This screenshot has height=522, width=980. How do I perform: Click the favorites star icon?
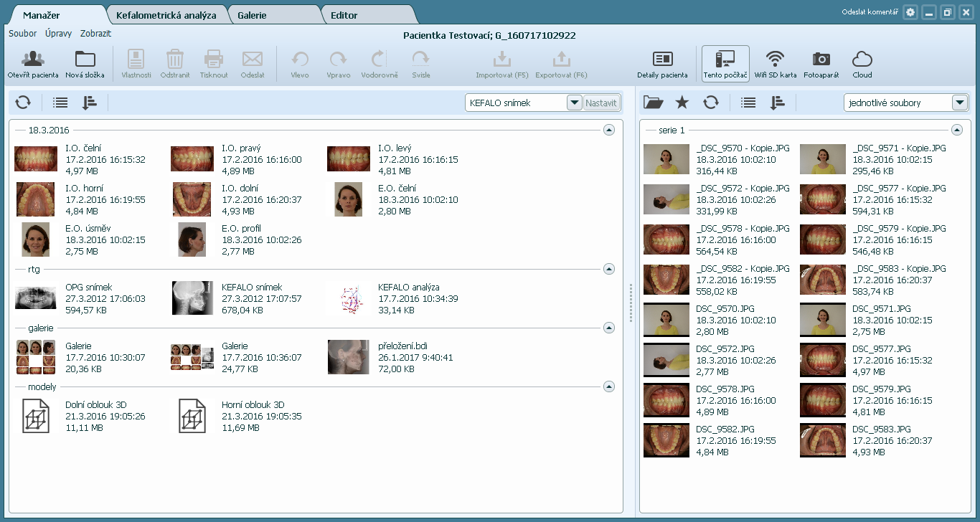click(x=682, y=103)
